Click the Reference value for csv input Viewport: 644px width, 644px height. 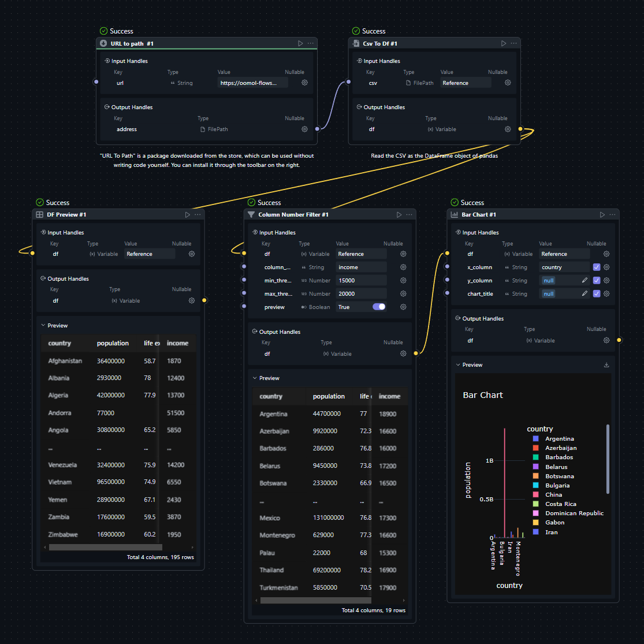466,83
